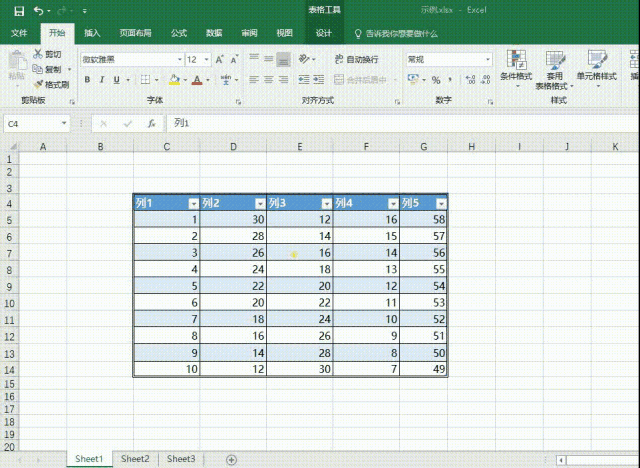Click the new sheet plus button
Screen dimensions: 640x468
232,459
